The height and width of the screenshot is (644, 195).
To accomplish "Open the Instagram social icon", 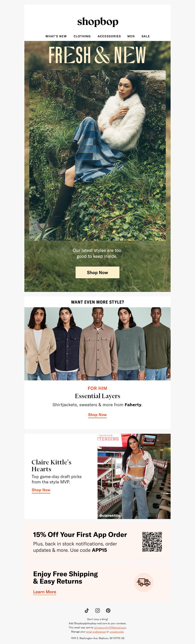I will pos(97,610).
